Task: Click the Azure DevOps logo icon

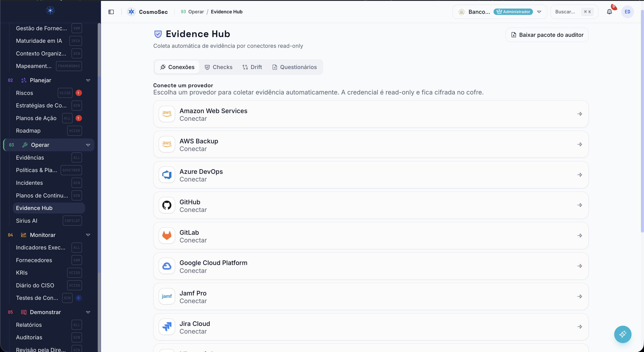Action: pos(167,175)
